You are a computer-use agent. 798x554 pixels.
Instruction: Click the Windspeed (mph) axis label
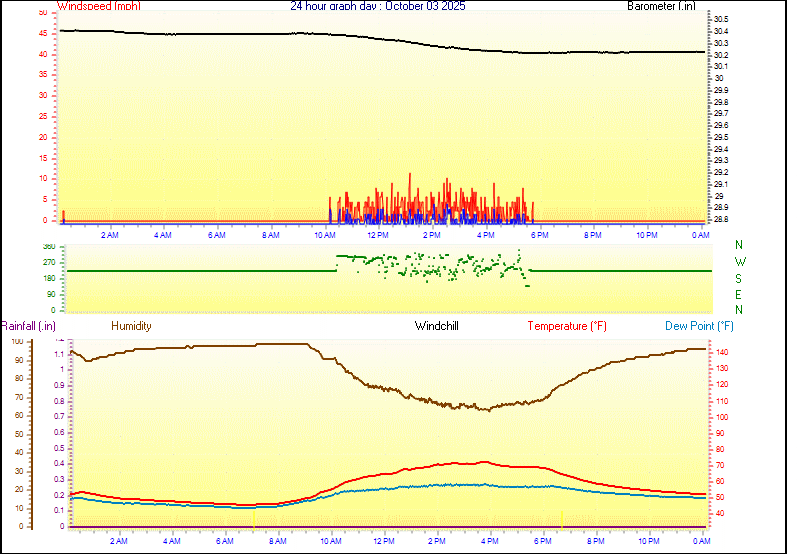coord(99,6)
